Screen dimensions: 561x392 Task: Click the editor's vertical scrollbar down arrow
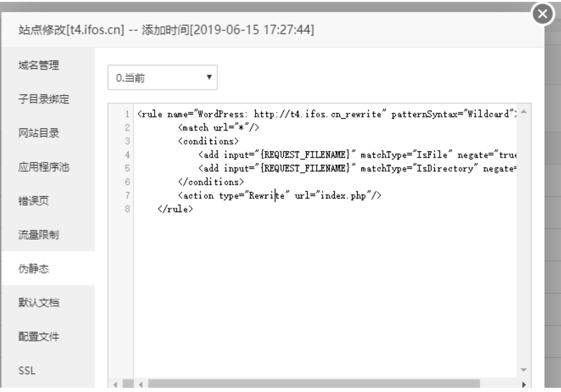point(523,369)
